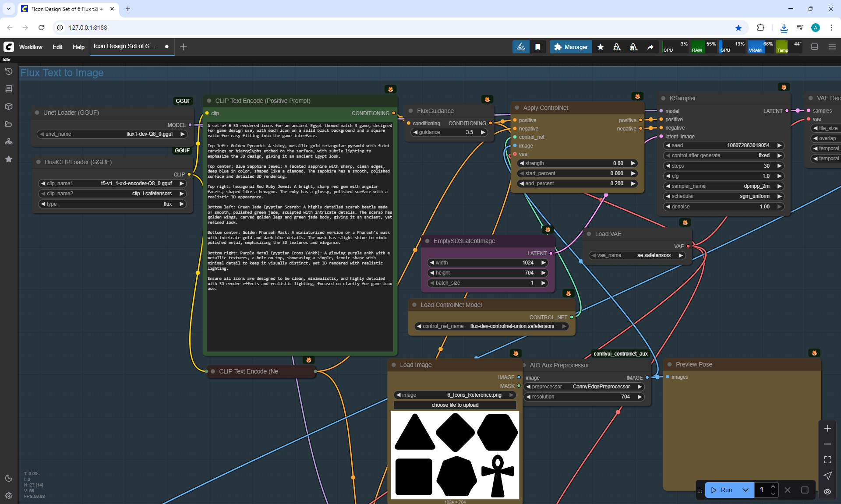Open the model library folder icon
Viewport: 841px width, 504px height.
8,124
